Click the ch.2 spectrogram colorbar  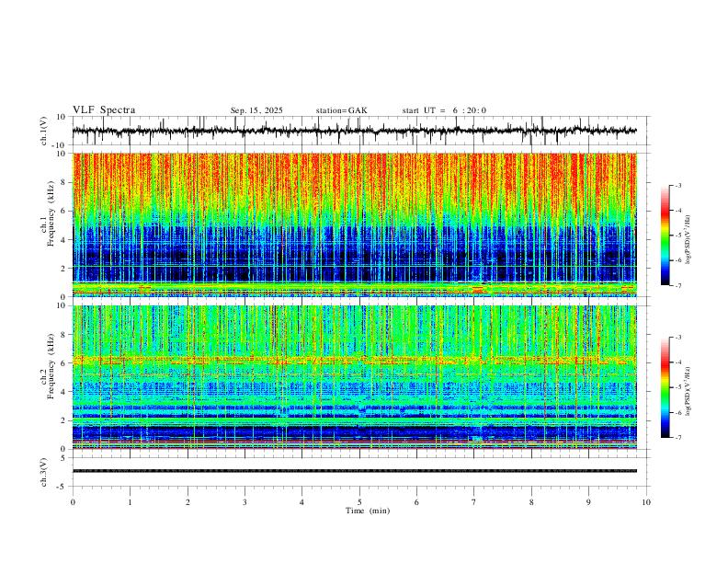click(665, 387)
